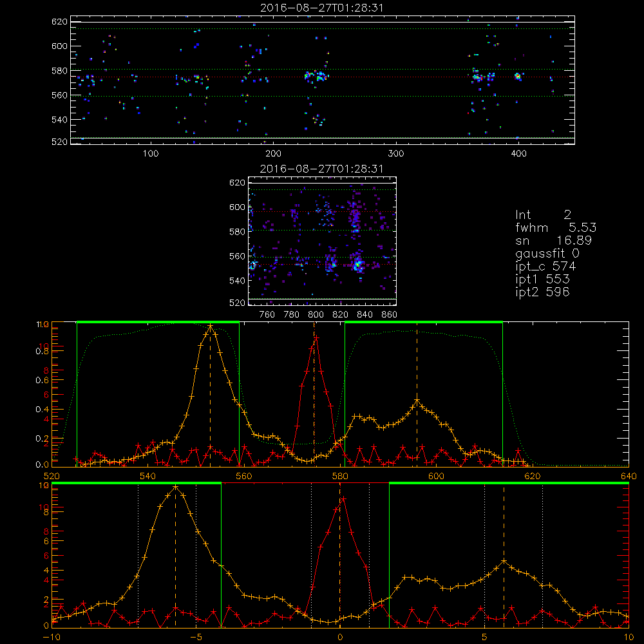The image size is (644, 644).
Task: Select the "Int 2" readout line
Action: click(x=543, y=215)
